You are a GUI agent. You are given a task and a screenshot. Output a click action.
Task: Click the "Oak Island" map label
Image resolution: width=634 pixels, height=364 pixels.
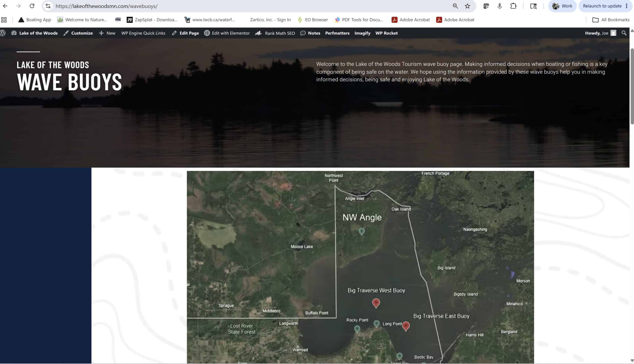401,209
